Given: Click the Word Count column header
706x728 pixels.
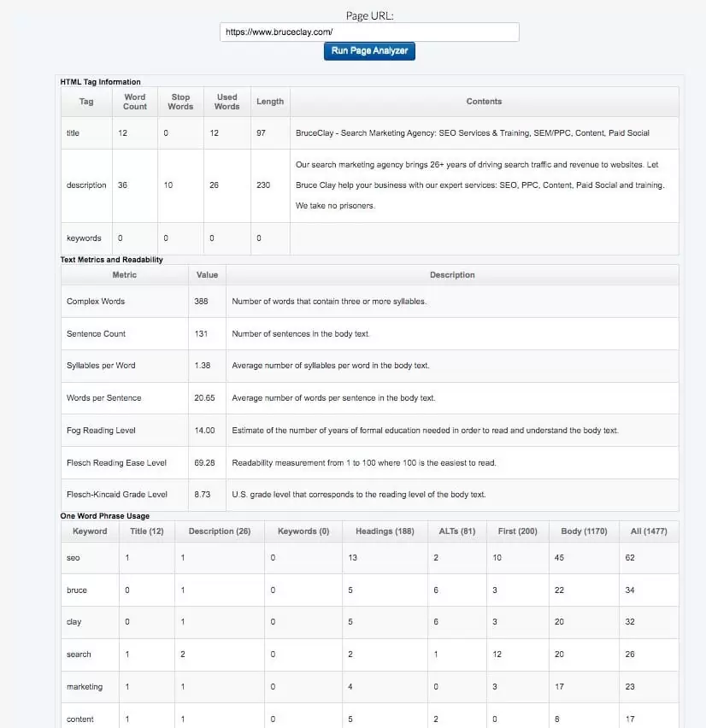Looking at the screenshot, I should [135, 102].
